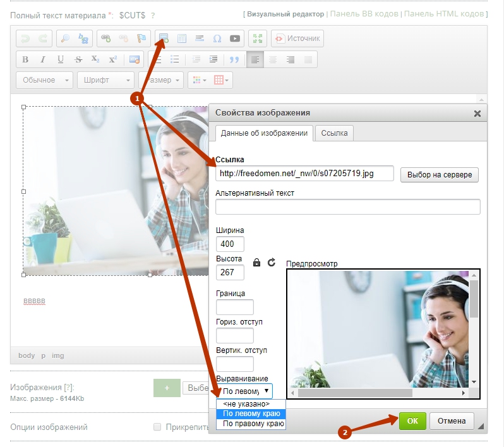The width and height of the screenshot is (504, 447).
Task: Insert a bulleted list
Action: click(x=174, y=59)
